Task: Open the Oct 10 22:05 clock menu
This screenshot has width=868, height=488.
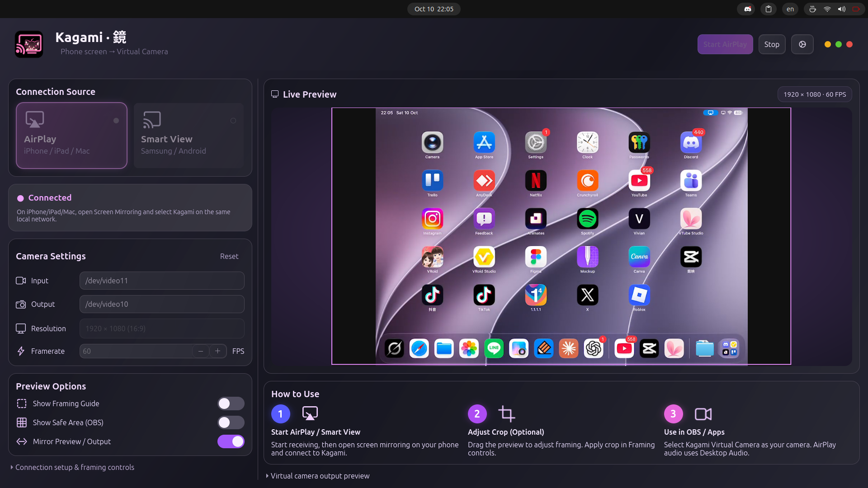Action: pyautogui.click(x=434, y=9)
